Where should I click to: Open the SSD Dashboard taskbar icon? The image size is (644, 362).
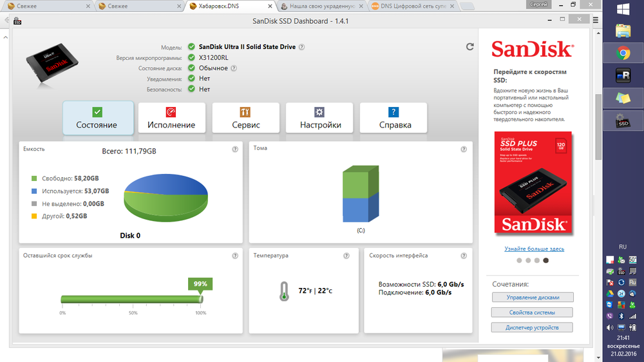(623, 120)
